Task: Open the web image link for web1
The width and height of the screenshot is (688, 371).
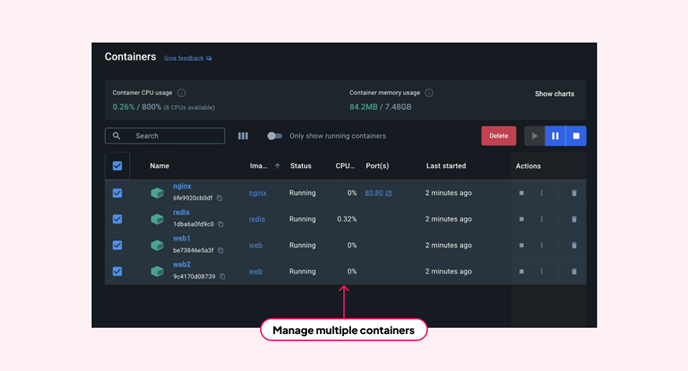Action: pos(255,245)
